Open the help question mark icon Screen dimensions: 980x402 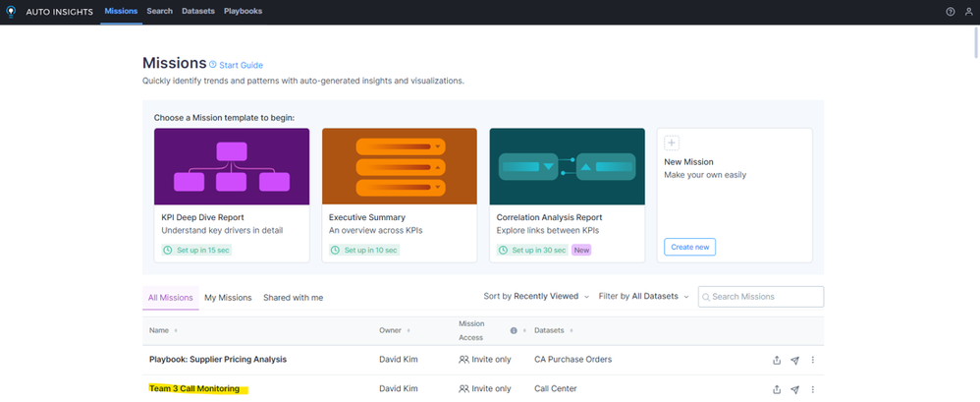coord(950,12)
